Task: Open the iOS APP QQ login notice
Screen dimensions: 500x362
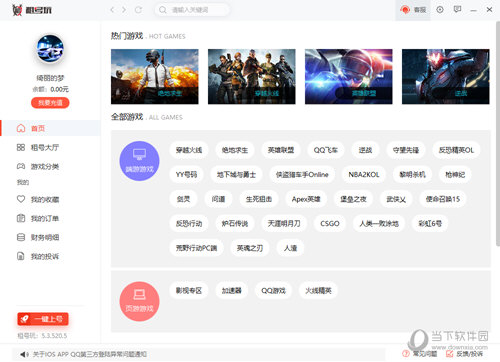Action: tap(90, 354)
